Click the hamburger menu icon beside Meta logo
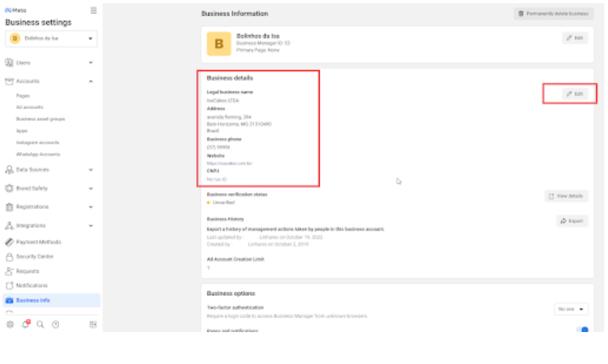The image size is (608, 364). 93,10
